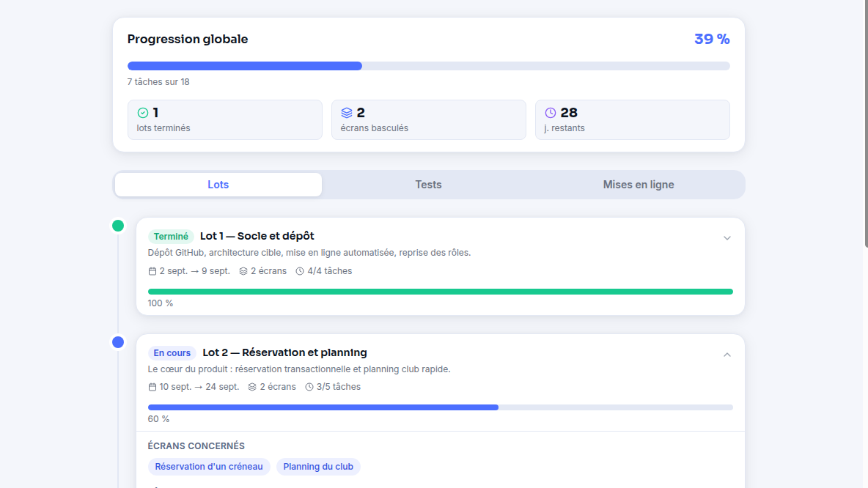The image size is (868, 488).
Task: Open the Planning du club screen chip
Action: point(318,467)
